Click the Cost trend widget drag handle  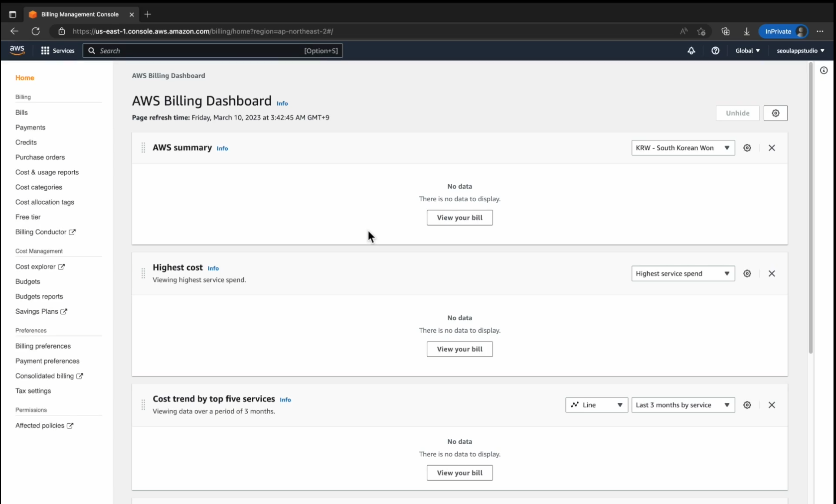(143, 405)
